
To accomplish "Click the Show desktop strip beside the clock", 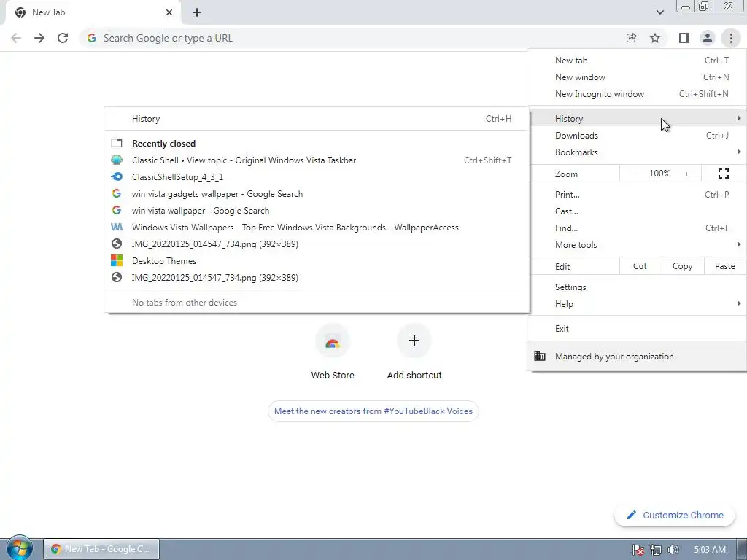I will pos(742,549).
